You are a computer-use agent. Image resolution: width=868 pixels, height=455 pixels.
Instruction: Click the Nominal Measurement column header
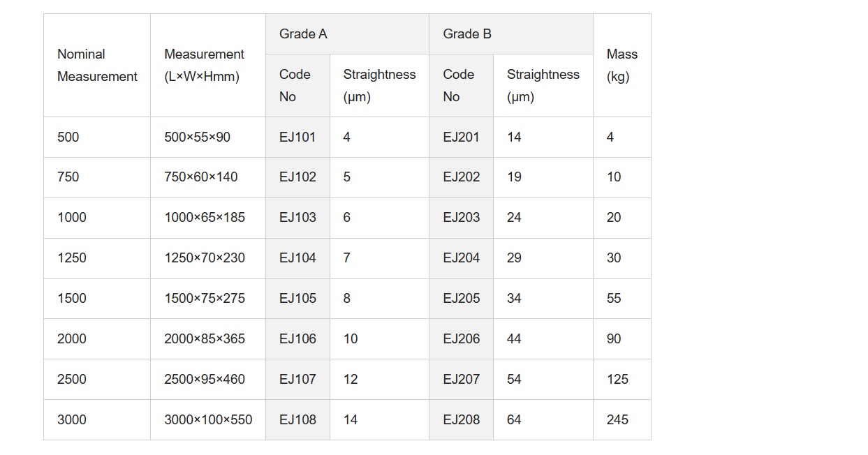(97, 66)
